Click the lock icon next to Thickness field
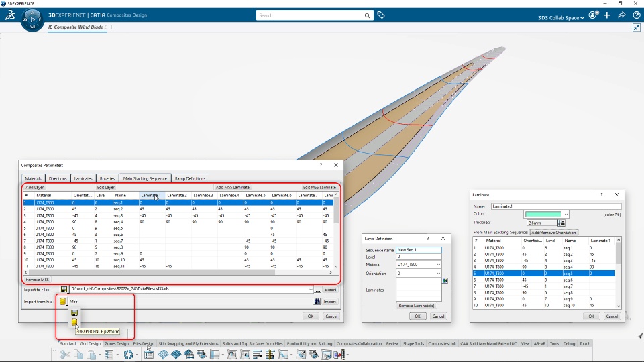This screenshot has height=362, width=644. click(563, 223)
